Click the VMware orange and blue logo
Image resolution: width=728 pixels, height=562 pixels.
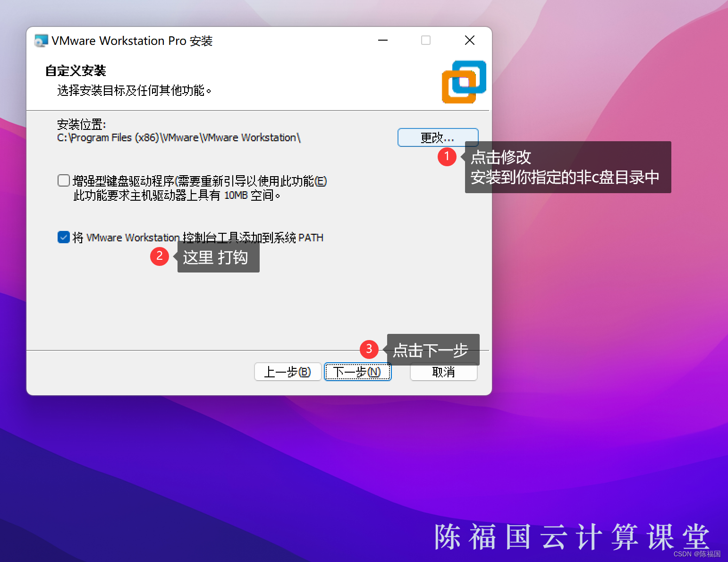point(464,82)
